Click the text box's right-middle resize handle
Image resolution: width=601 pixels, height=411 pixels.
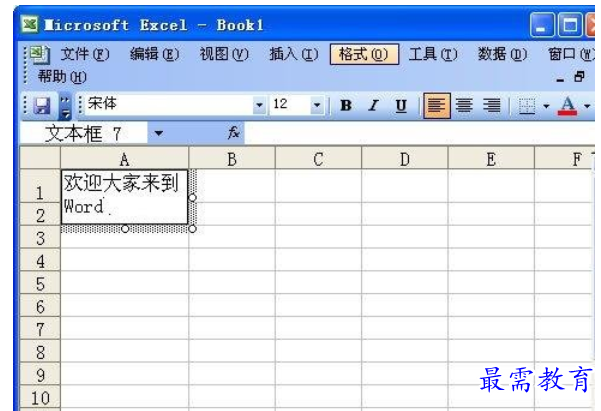(192, 197)
